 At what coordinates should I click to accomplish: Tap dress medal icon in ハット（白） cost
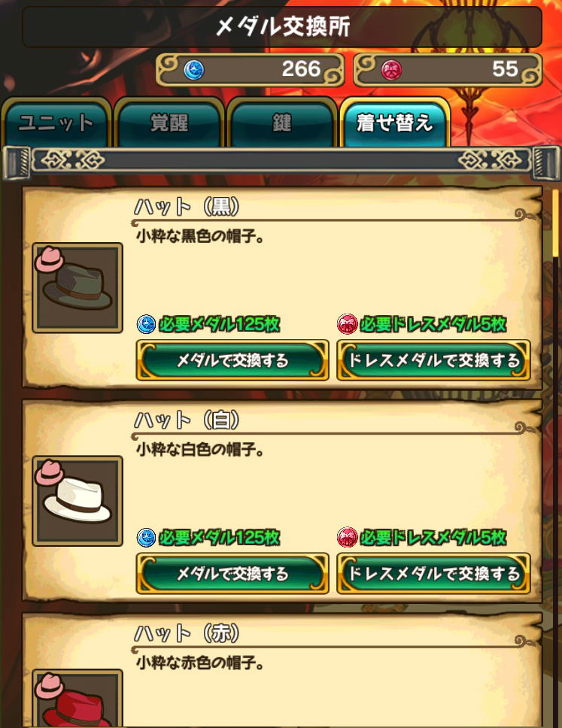pyautogui.click(x=347, y=537)
